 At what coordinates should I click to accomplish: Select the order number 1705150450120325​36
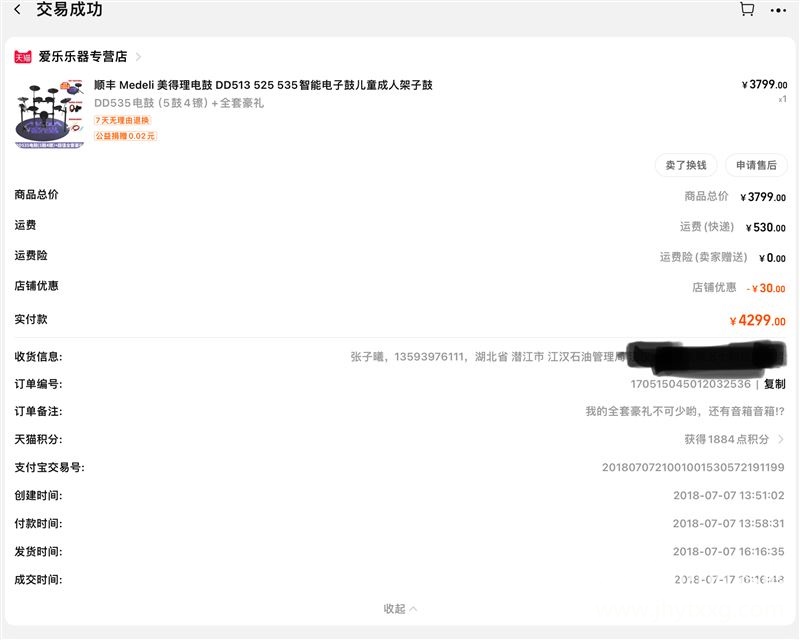pyautogui.click(x=690, y=384)
